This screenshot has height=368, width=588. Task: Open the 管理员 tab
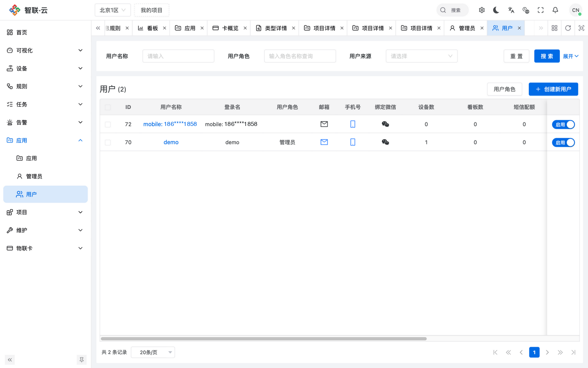[466, 28]
